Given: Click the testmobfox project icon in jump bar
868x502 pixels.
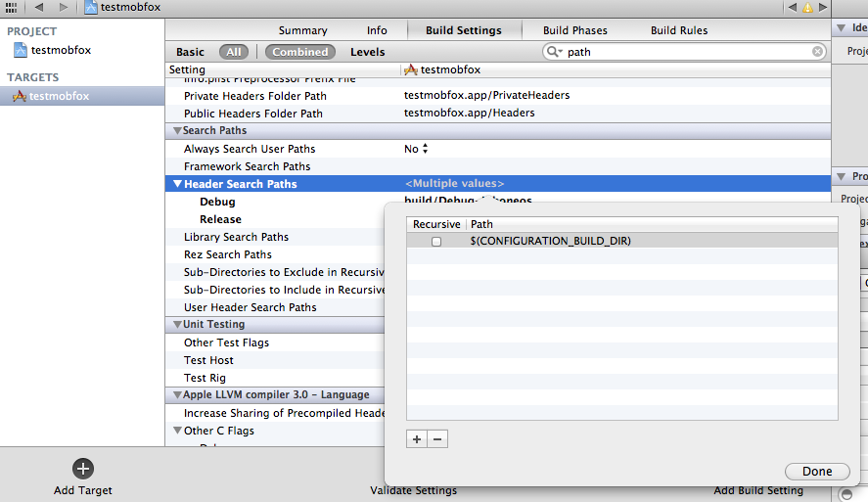Looking at the screenshot, I should click(x=91, y=7).
